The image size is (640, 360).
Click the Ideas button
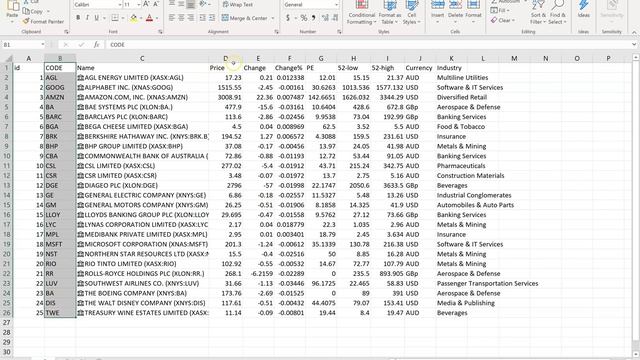tap(584, 10)
